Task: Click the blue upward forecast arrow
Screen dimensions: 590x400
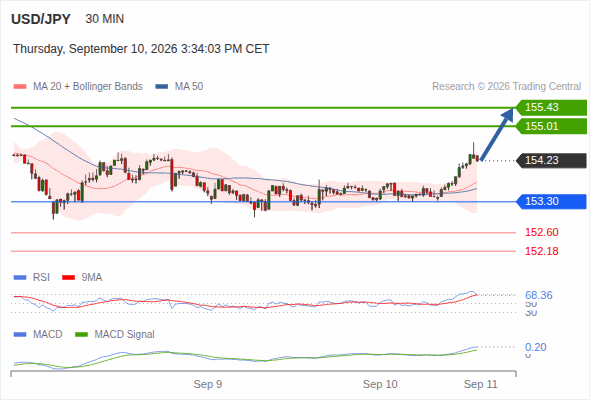Action: (x=497, y=135)
